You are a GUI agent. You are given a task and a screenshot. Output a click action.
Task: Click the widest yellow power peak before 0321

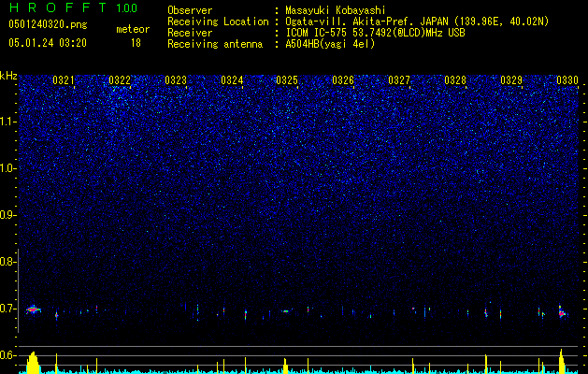click(33, 363)
